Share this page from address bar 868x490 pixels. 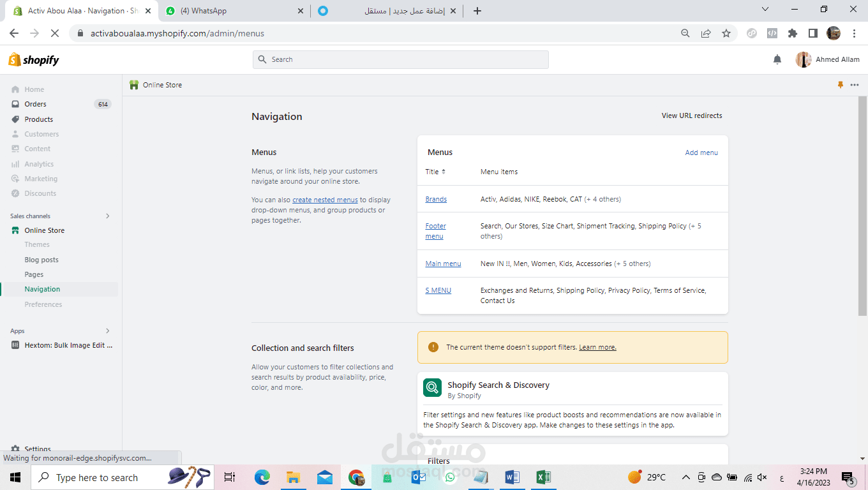coord(706,33)
